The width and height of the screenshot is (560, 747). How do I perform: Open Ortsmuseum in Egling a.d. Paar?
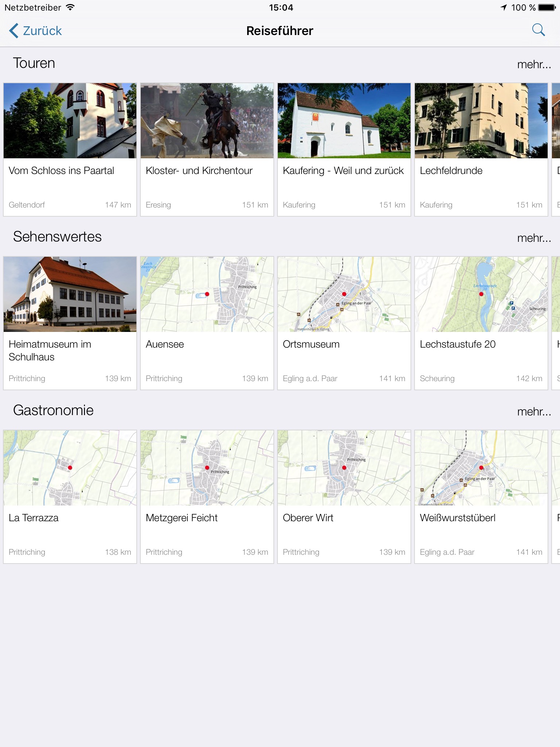(344, 323)
